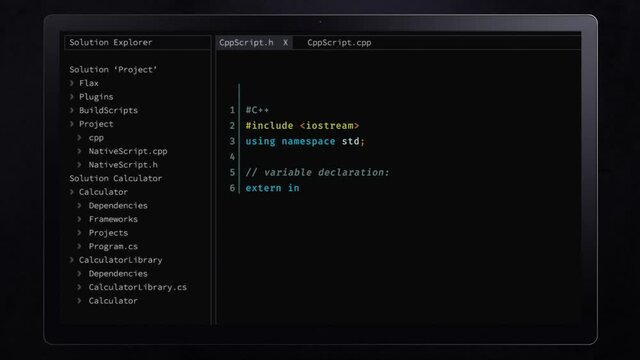Open the CppScript.cpp tab
Viewport: 640px width, 360px height.
339,42
